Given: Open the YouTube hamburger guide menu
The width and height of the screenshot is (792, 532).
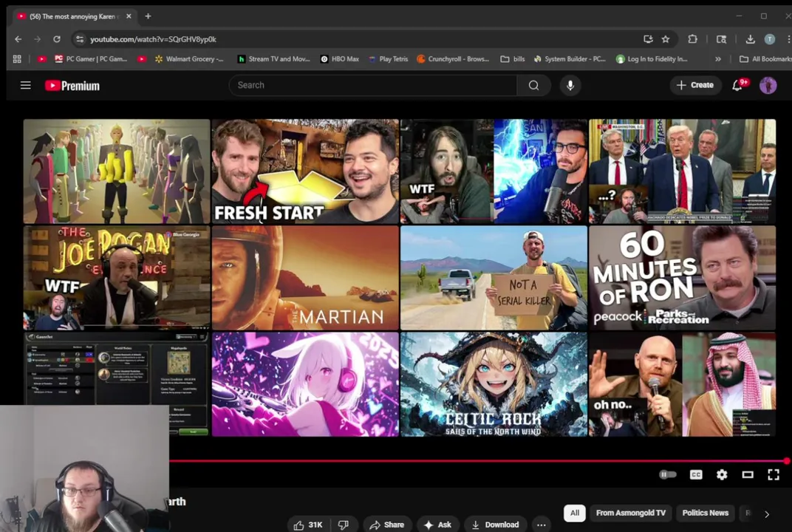Looking at the screenshot, I should tap(25, 86).
